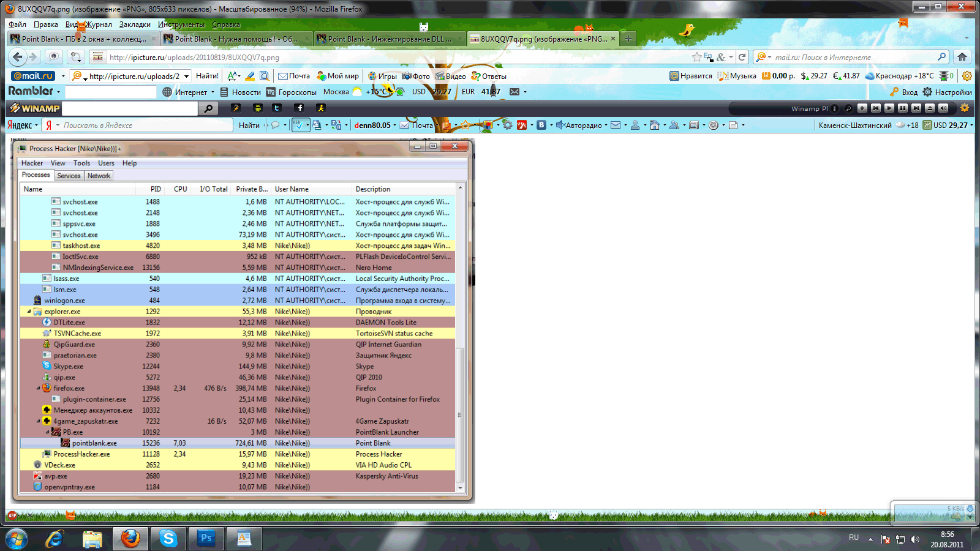Expand the denn80.05 account dropdown
This screenshot has width=980, height=551.
pyautogui.click(x=394, y=125)
